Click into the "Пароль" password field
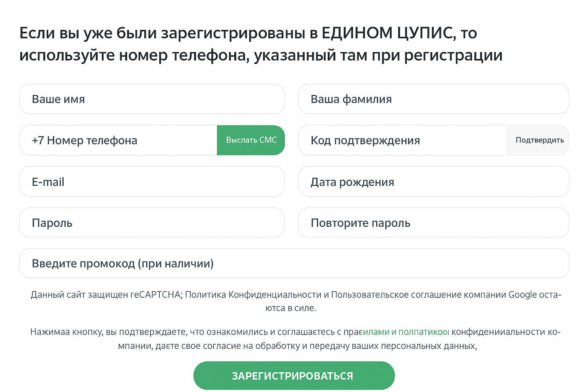The height and width of the screenshot is (392, 588). click(152, 223)
